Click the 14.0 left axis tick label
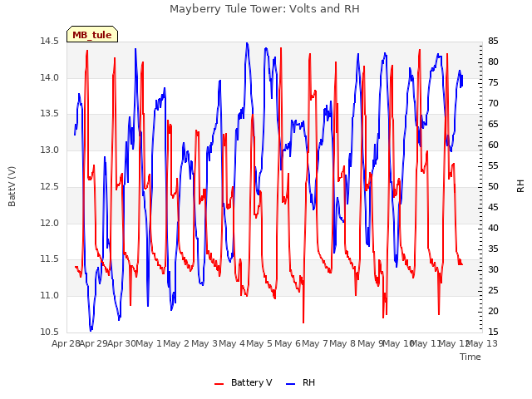 click(x=49, y=77)
